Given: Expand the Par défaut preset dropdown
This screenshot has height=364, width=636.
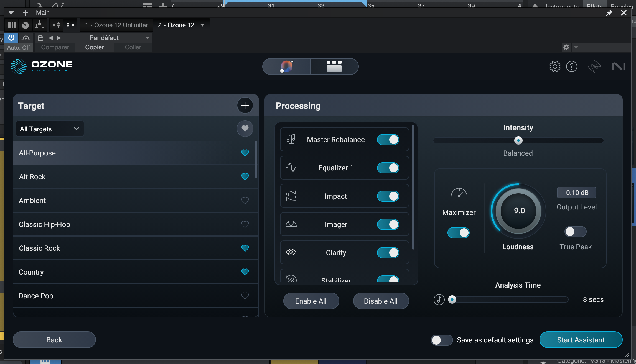Looking at the screenshot, I should (147, 38).
